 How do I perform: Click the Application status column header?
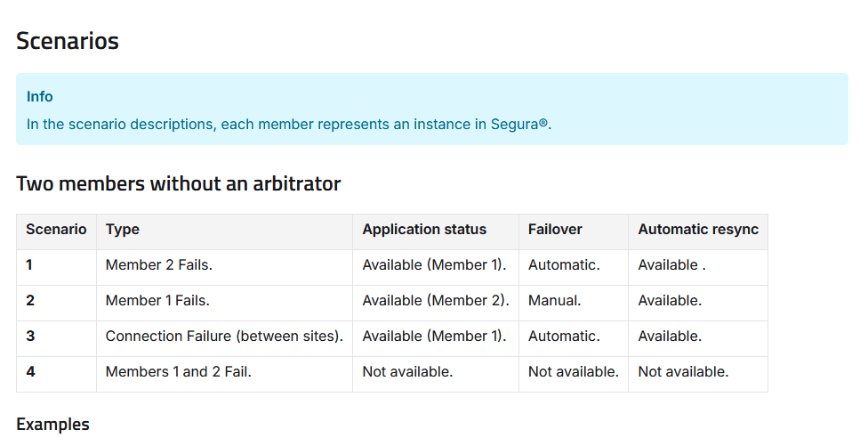point(424,230)
